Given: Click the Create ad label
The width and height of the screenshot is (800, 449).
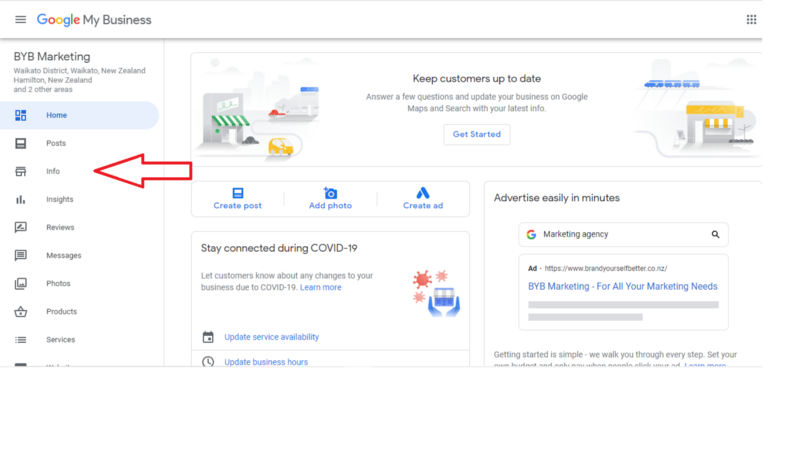Looking at the screenshot, I should click(x=423, y=206).
